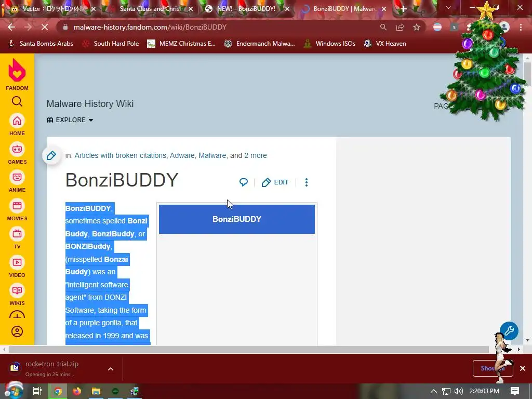Open Wikis in the Fandom sidebar
Viewport: 532px width, 399px height.
pyautogui.click(x=17, y=295)
